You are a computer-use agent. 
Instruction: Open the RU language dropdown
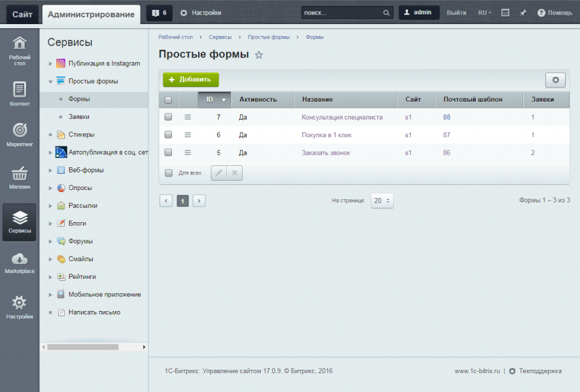tap(484, 13)
